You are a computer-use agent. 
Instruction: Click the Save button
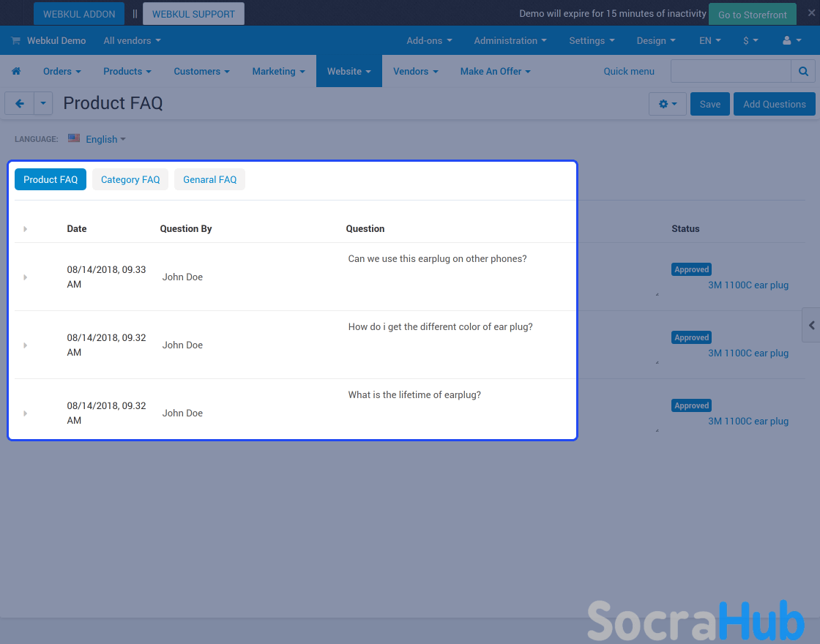click(709, 104)
